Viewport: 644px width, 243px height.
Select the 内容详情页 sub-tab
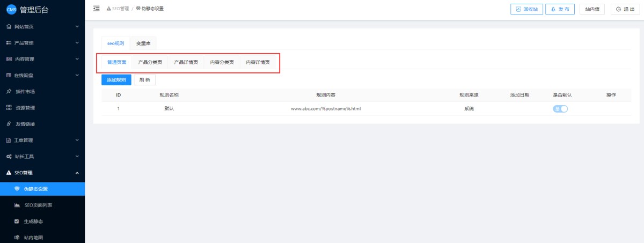pyautogui.click(x=258, y=62)
